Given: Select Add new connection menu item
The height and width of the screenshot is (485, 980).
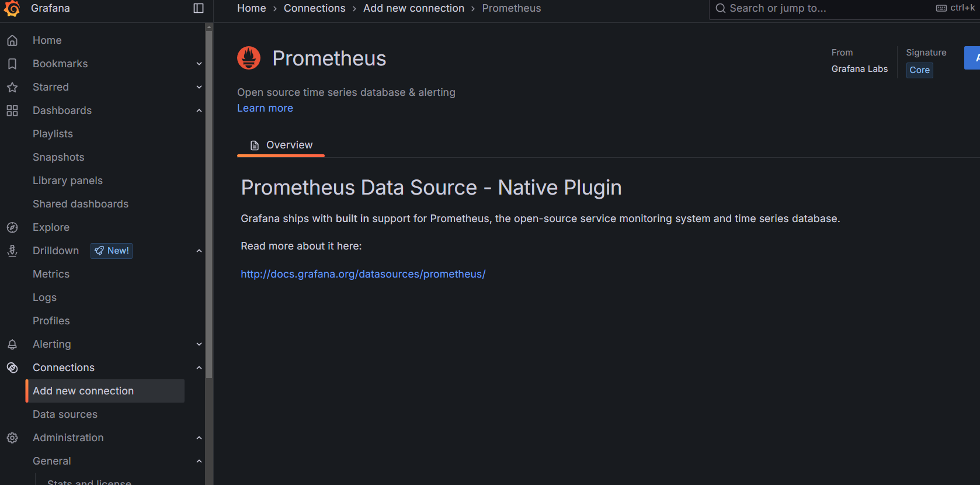Looking at the screenshot, I should point(105,391).
